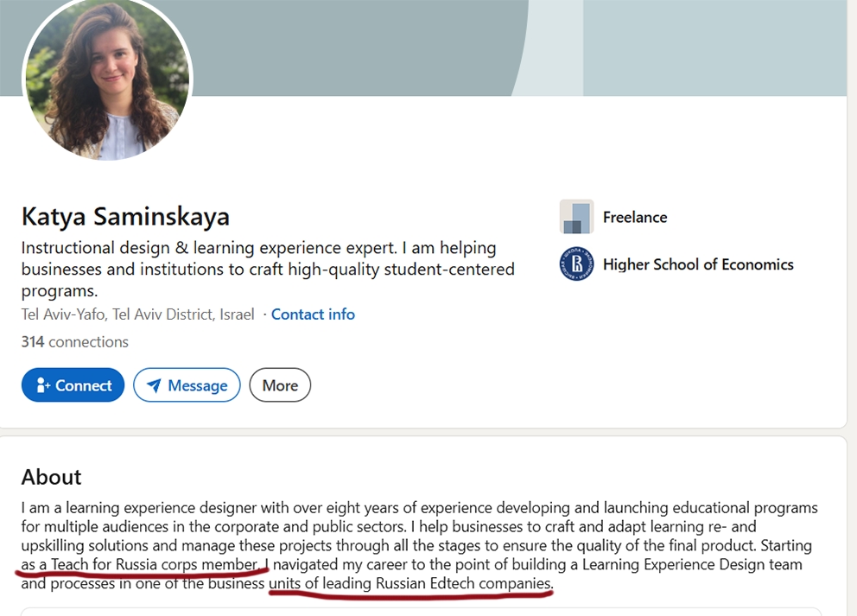The image size is (857, 616).
Task: View the 314 connections list
Action: [75, 341]
